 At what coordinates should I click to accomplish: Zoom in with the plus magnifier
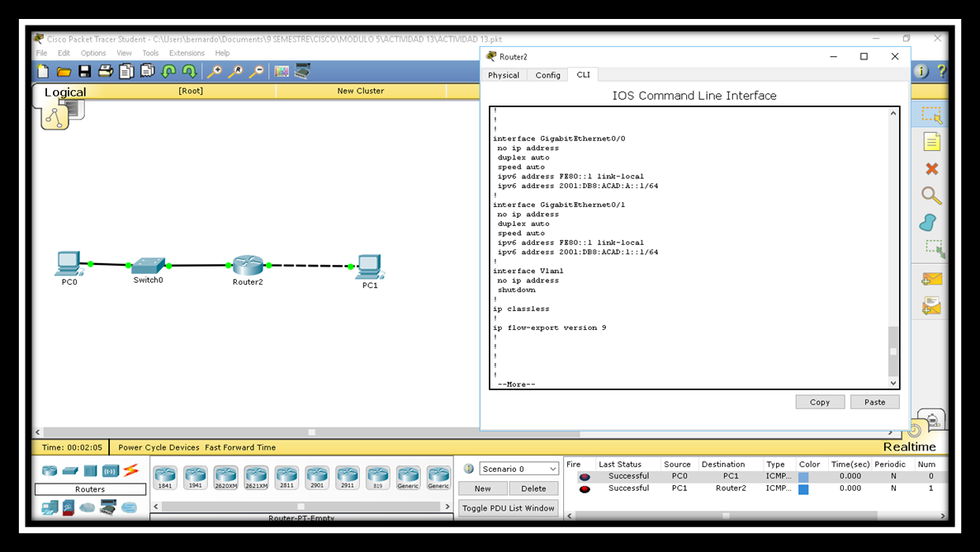pos(215,71)
